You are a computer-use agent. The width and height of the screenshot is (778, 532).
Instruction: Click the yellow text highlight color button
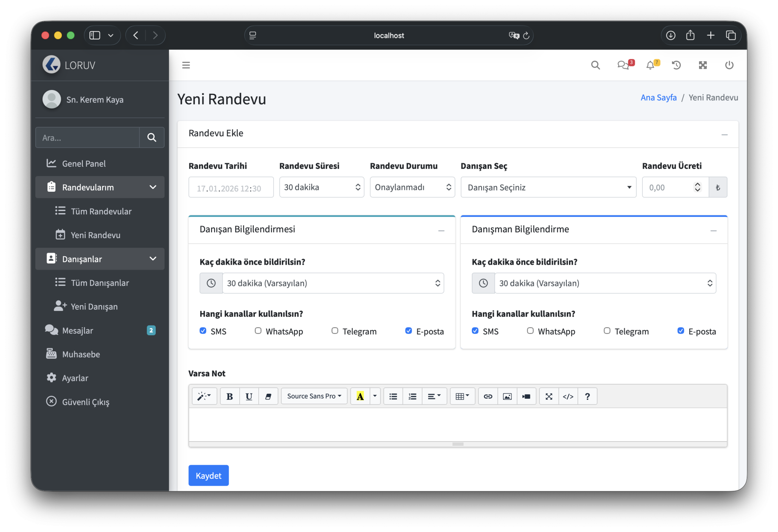pyautogui.click(x=360, y=396)
